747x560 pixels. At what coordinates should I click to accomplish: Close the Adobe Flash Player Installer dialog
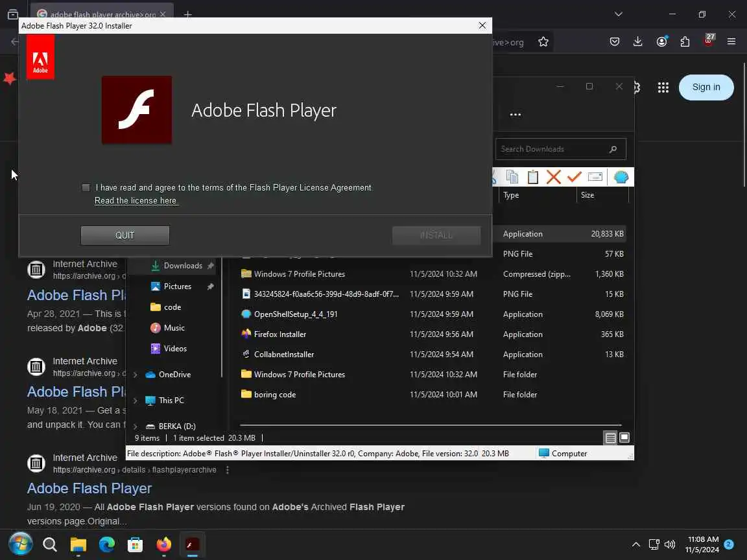point(482,25)
